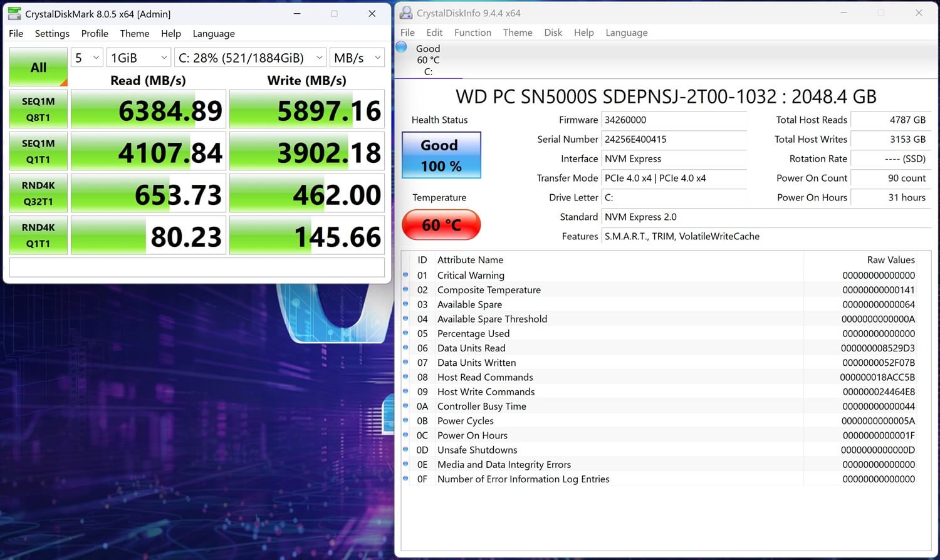Viewport: 940px width, 560px height.
Task: Click the Features field S.M.A.R.T., TRIM, VolatileWriteCache
Action: (x=766, y=236)
